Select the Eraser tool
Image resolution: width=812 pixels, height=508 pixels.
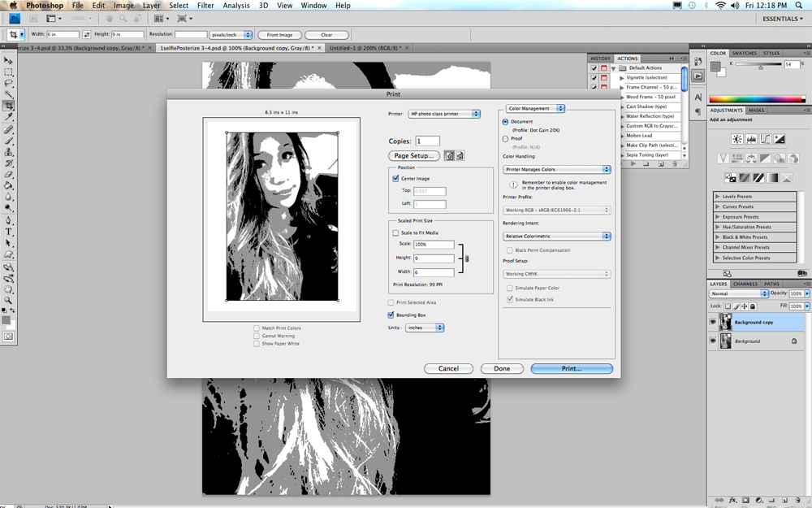click(x=8, y=175)
